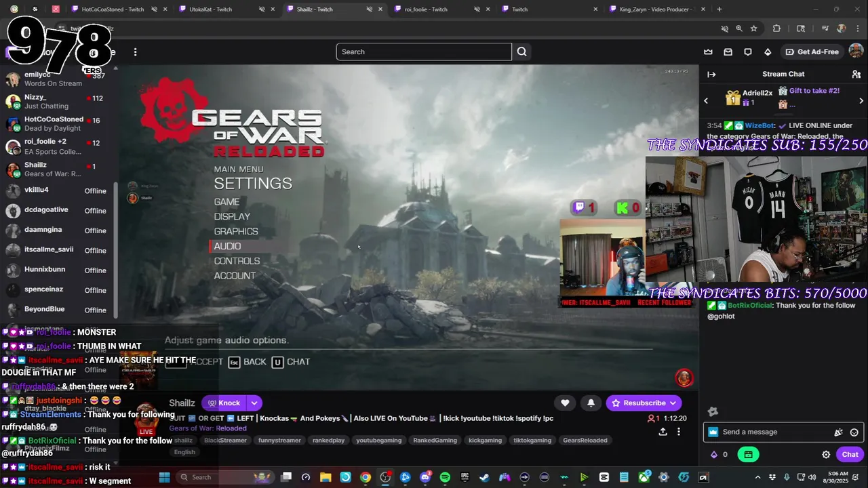Open Chrome three-dot menu

[x=858, y=28]
